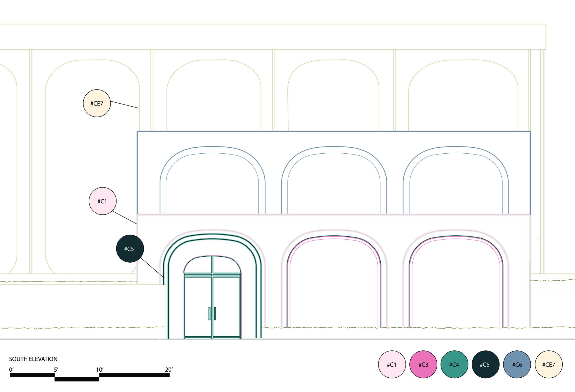Image resolution: width=575 pixels, height=392 pixels.
Task: Click the double door handles
Action: click(212, 313)
